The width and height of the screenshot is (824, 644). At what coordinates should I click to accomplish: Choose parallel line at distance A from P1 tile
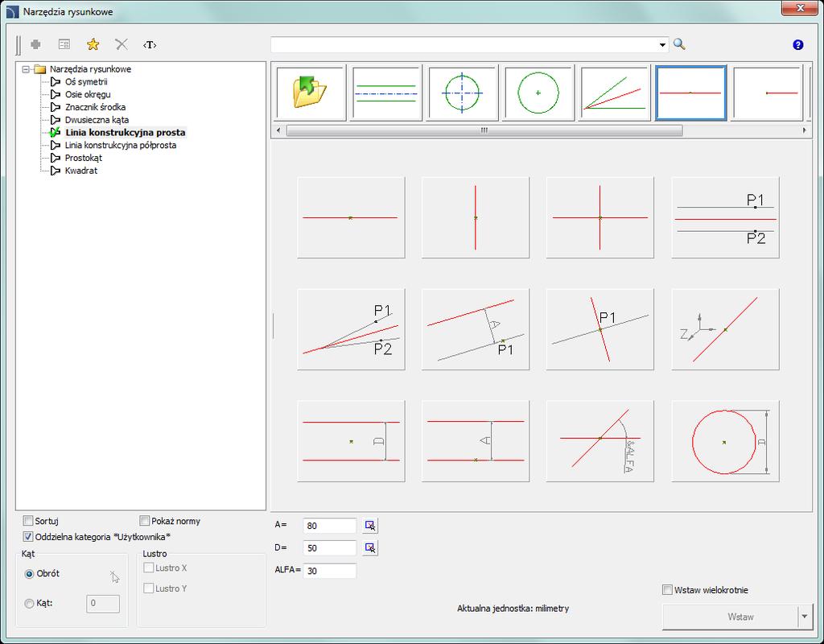click(x=476, y=329)
